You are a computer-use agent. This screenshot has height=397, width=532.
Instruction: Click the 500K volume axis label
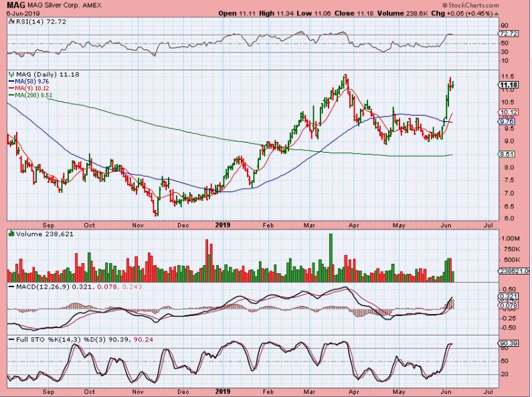(511, 260)
